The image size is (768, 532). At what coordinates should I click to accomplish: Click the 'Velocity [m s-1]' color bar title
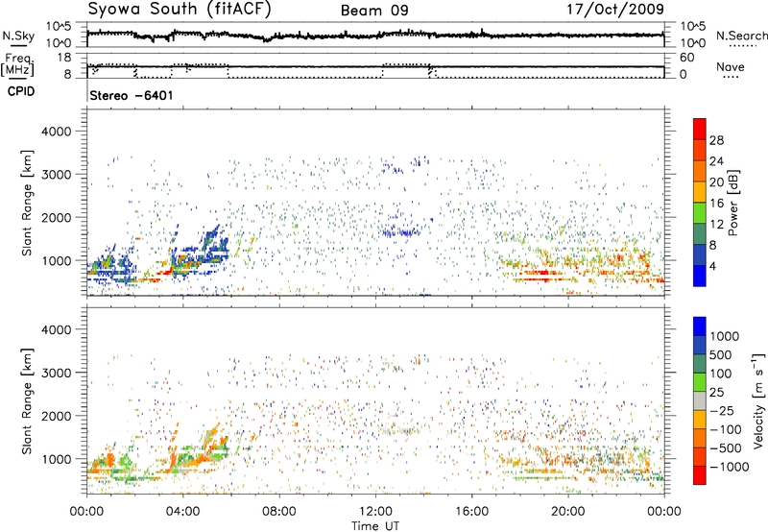tap(758, 400)
